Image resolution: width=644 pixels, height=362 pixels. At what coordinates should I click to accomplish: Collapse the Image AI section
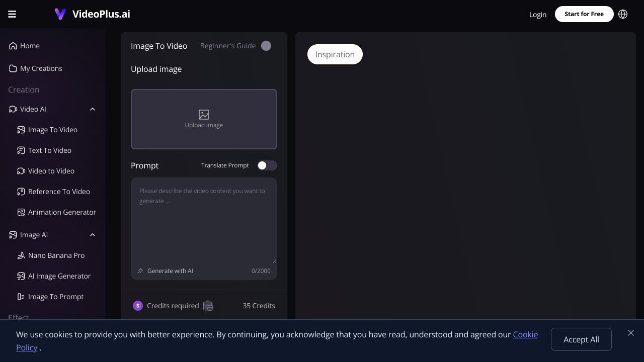(93, 235)
